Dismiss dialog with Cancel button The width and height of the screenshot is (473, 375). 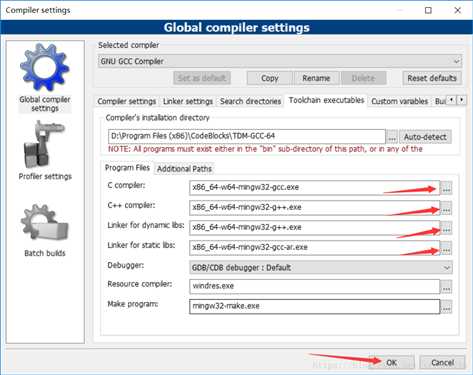pyautogui.click(x=442, y=363)
